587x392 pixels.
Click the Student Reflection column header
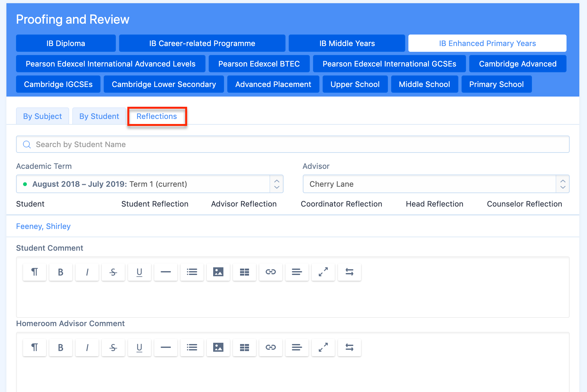155,204
